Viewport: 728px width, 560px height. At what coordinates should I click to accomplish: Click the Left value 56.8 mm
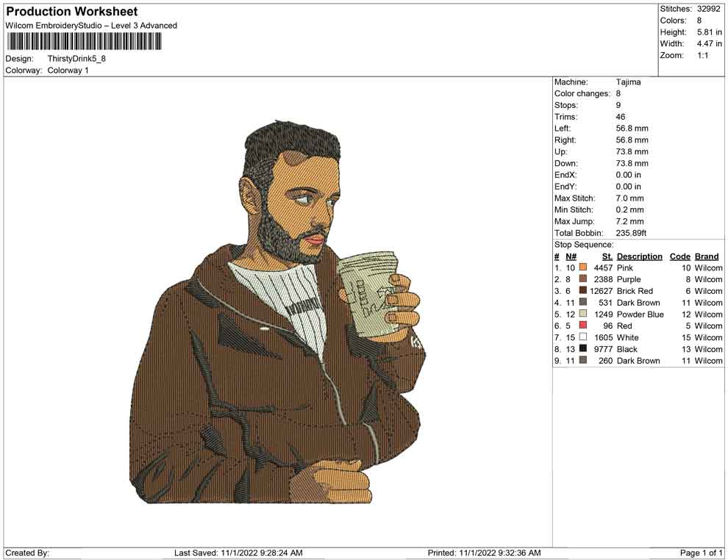tap(632, 129)
